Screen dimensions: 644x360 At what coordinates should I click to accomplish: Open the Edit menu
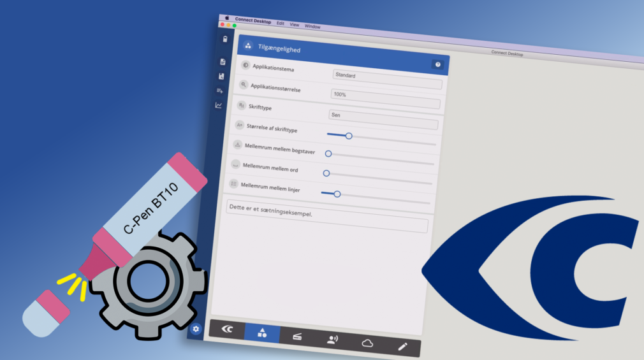(281, 23)
